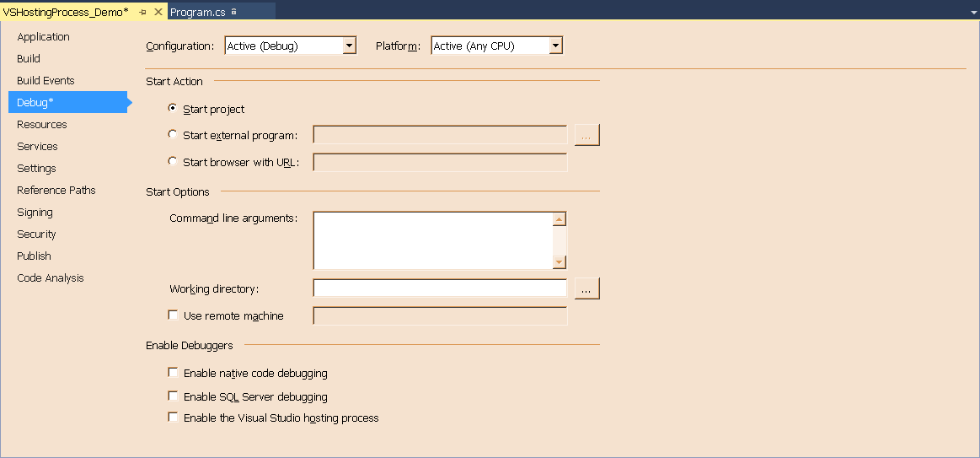Screen dimensions: 980x458
Task: Select the Start project radio button
Action: coord(173,108)
